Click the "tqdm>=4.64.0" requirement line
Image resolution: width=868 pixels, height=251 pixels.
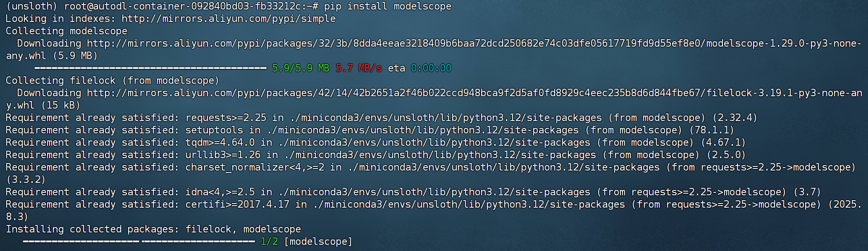click(376, 143)
